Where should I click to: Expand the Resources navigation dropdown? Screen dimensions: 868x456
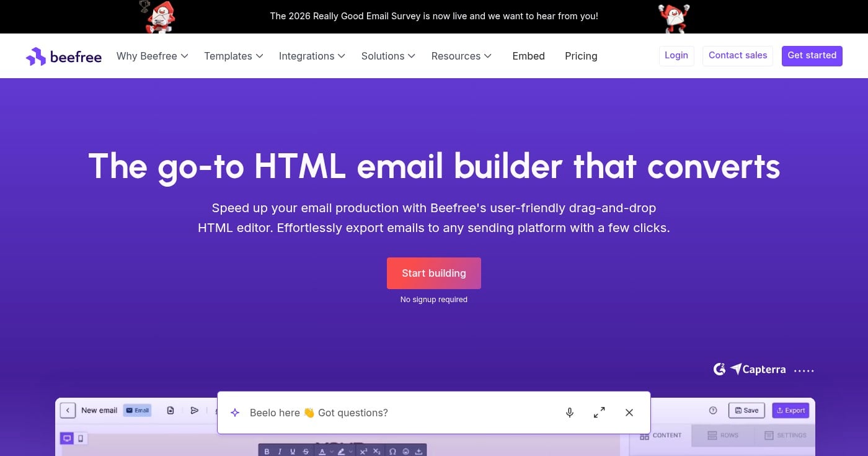point(461,56)
